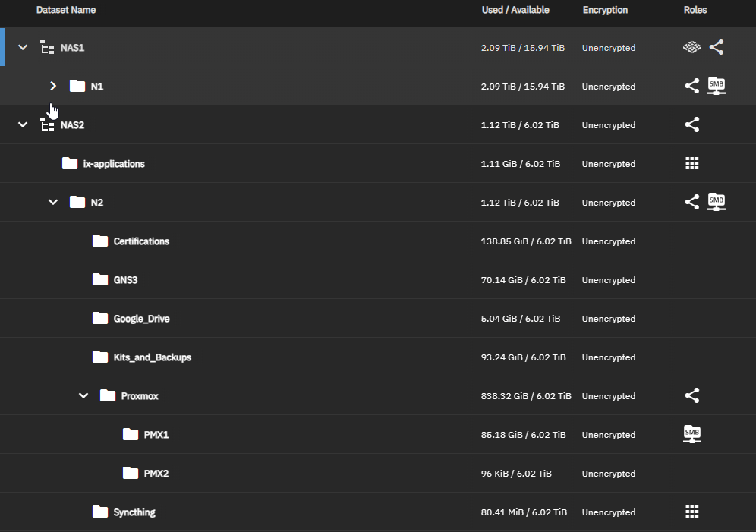Click the NAS2 pool hierarchy icon
Screen dimensions: 756x532
pyautogui.click(x=47, y=124)
